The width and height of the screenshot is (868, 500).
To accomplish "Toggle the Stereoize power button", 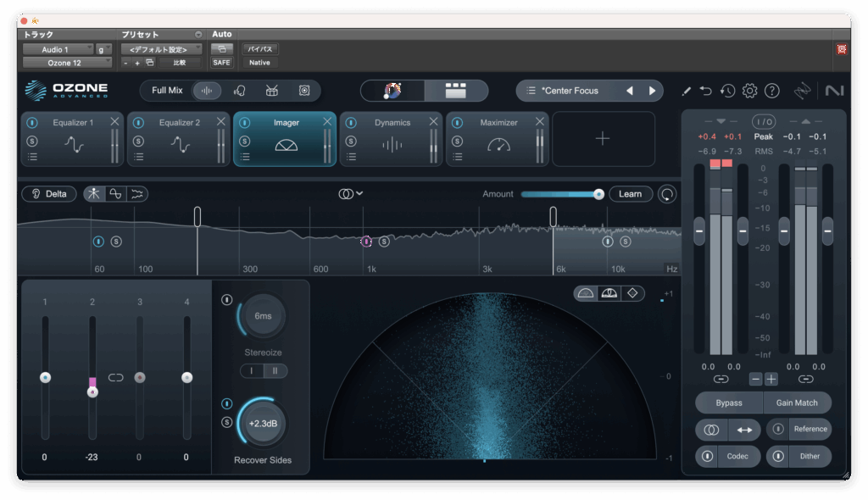I will click(x=226, y=299).
